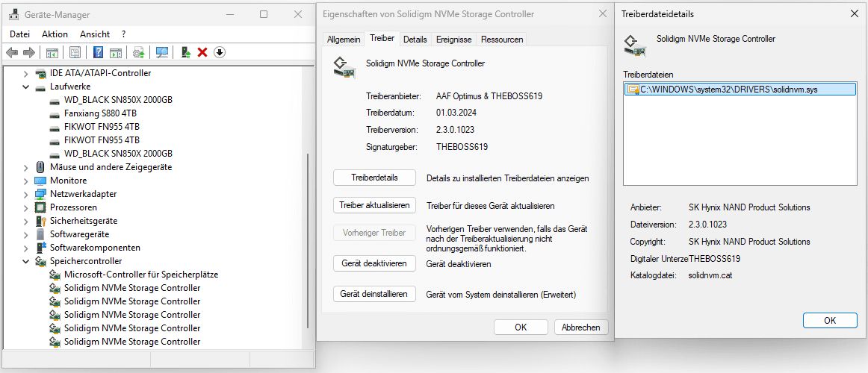This screenshot has height=373, width=868.
Task: Open the Datei menu
Action: pos(19,34)
